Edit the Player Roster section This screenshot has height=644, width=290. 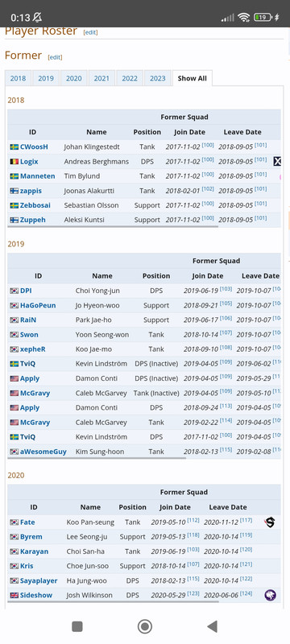pyautogui.click(x=90, y=32)
